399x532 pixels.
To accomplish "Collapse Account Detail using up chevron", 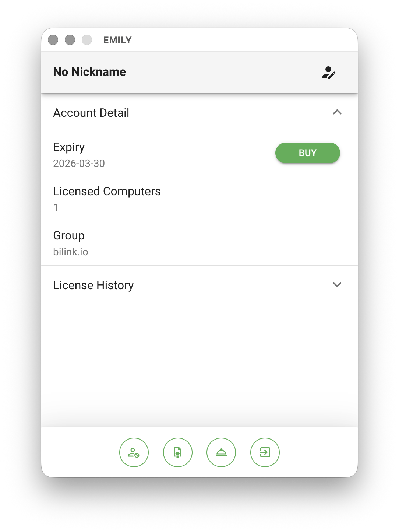I will click(337, 112).
